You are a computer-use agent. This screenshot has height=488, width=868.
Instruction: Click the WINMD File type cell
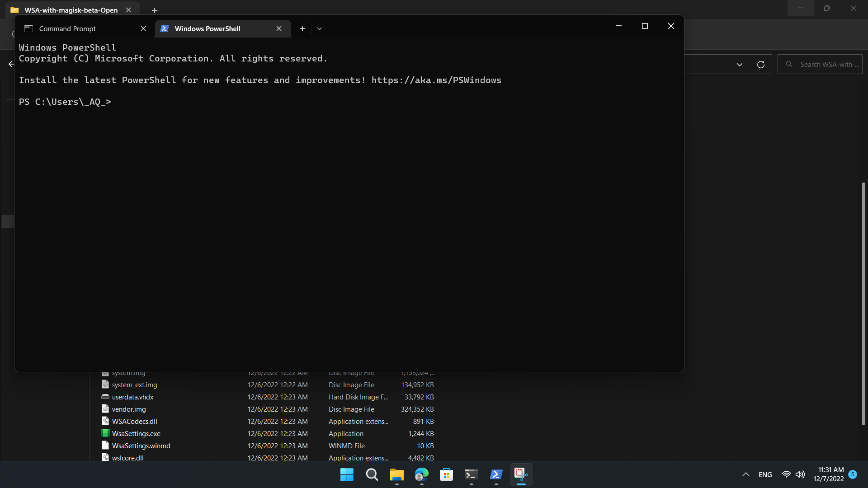coord(347,446)
